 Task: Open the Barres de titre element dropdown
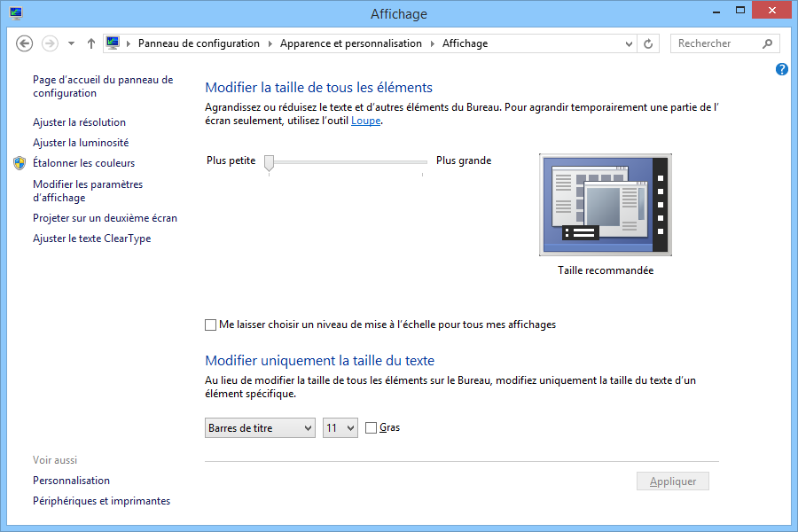pos(260,428)
